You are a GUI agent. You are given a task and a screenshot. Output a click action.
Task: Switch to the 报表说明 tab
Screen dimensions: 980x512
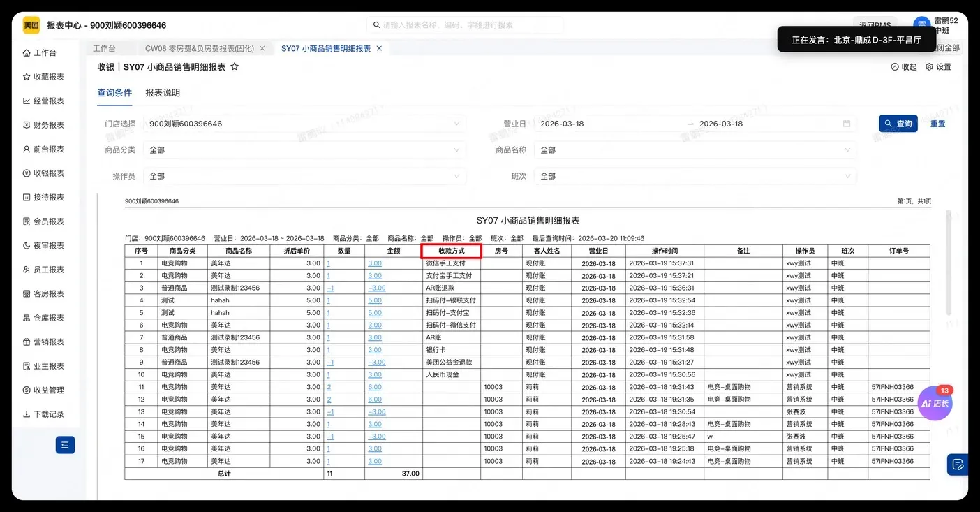(x=162, y=92)
